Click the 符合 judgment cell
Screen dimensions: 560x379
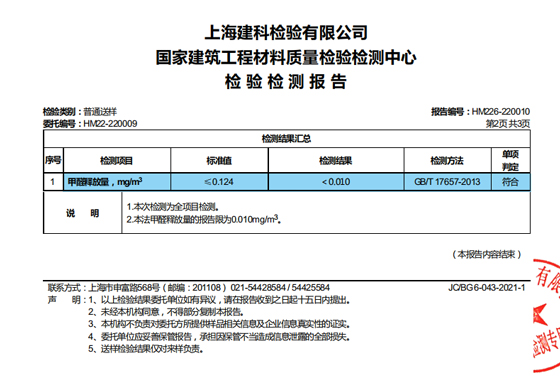[511, 182]
